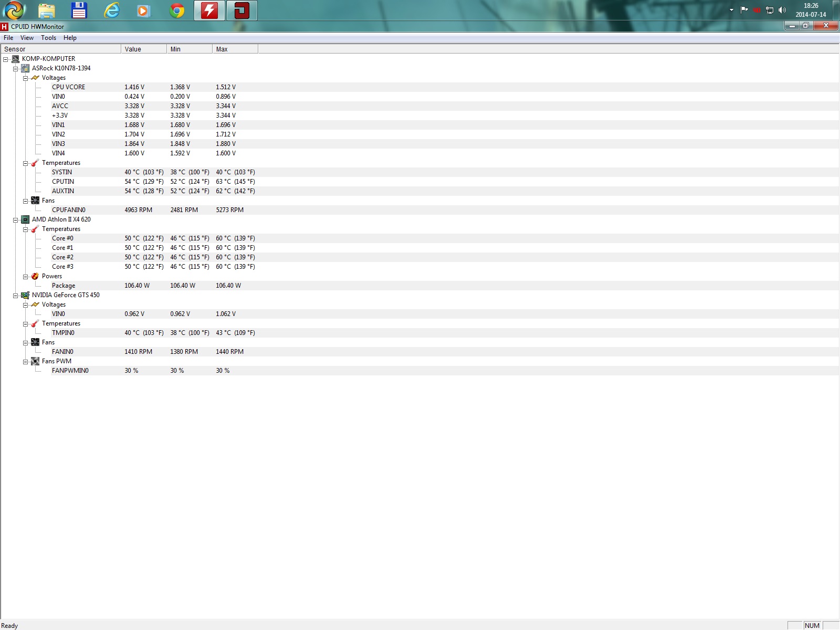Click the network tray icon
Viewport: 840px width, 630px height.
coord(770,10)
